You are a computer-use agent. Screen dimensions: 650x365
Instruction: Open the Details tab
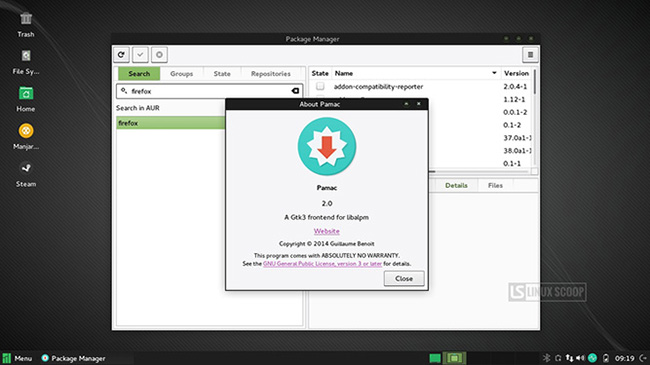(456, 185)
